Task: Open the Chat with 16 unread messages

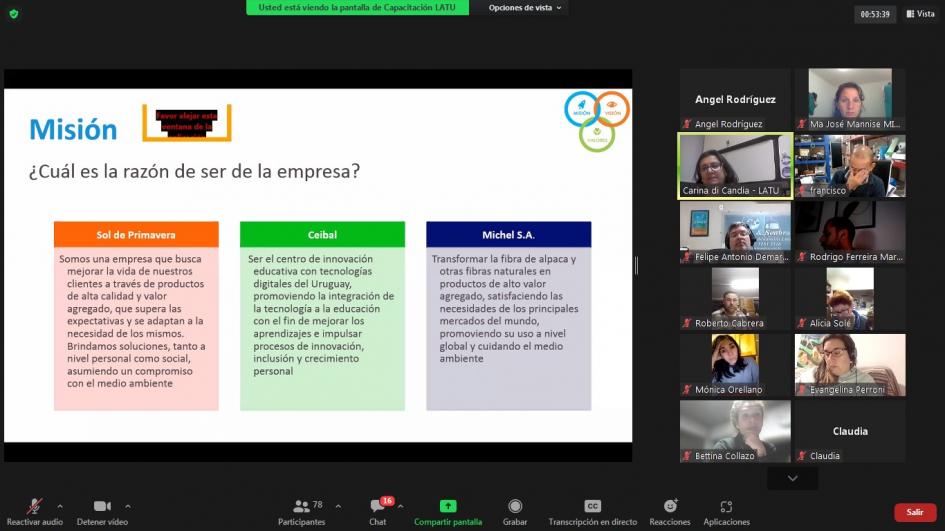Action: 378,506
